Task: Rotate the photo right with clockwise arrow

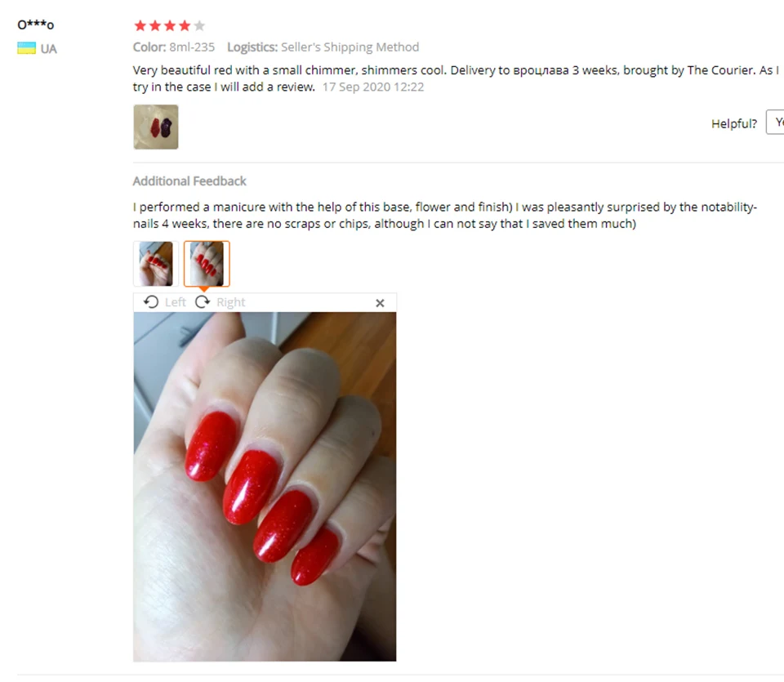Action: pyautogui.click(x=203, y=302)
